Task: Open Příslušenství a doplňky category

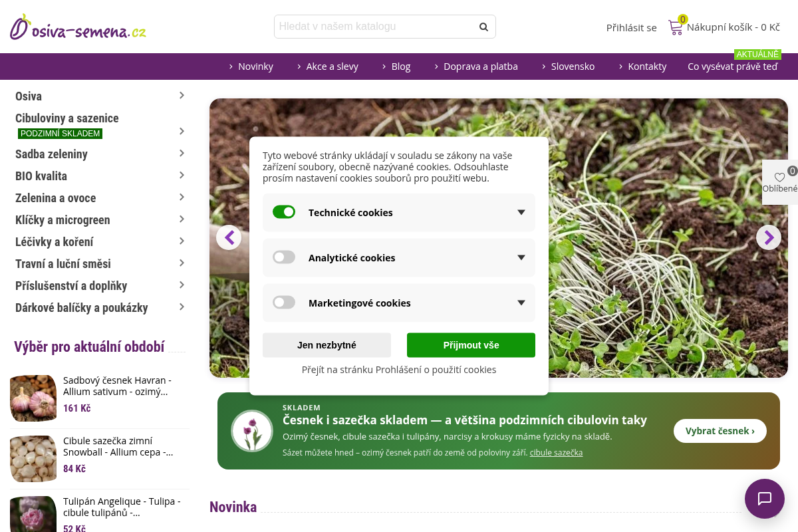Action: pos(71,285)
